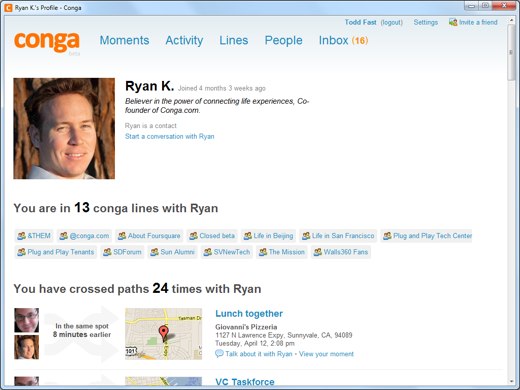Click the Plug and Play Tenants icon
520x390 pixels.
(x=21, y=252)
